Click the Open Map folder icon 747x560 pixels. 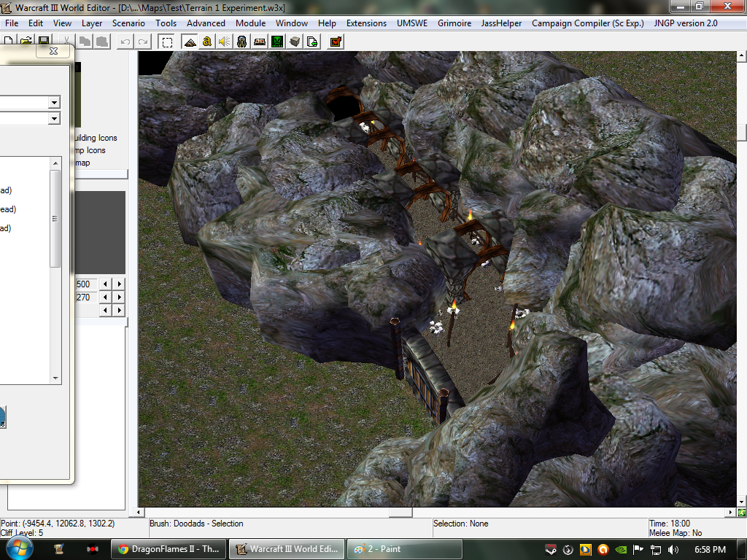pos(26,42)
